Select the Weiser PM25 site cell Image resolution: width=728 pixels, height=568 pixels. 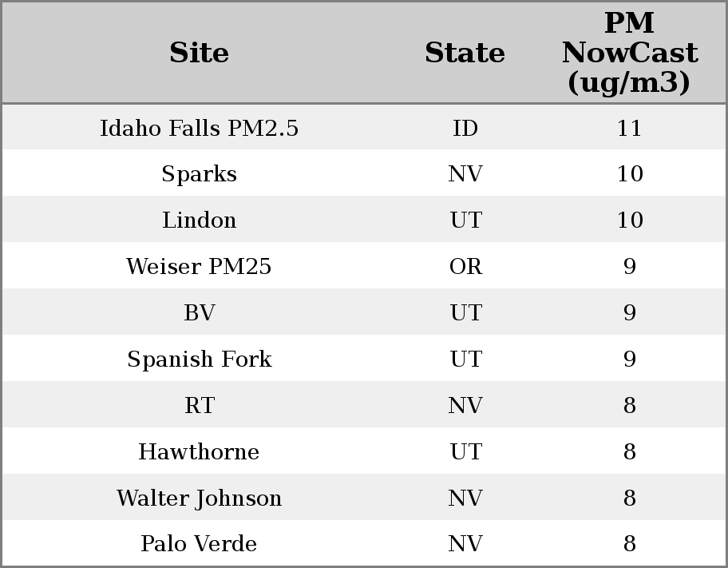(199, 267)
